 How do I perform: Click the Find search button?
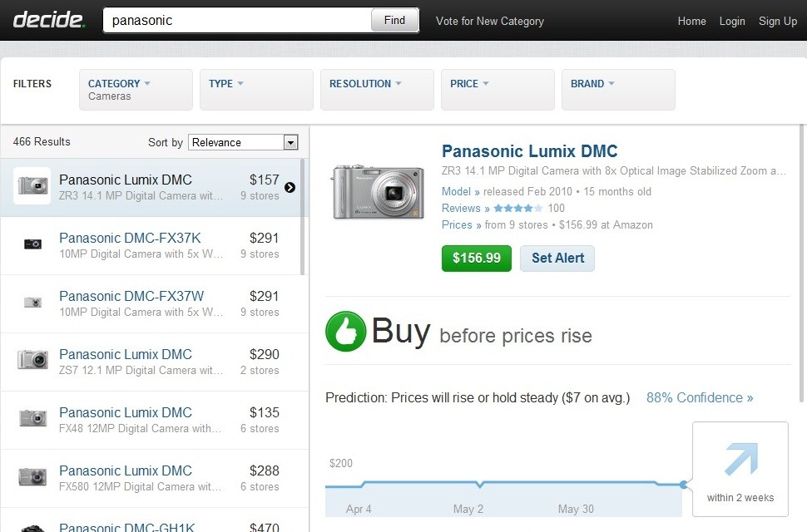click(394, 20)
